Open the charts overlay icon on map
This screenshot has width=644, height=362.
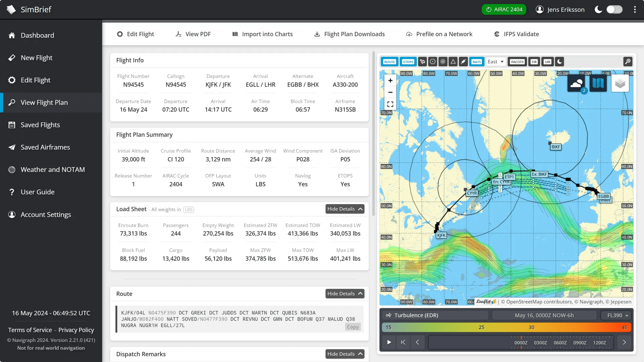tap(599, 83)
